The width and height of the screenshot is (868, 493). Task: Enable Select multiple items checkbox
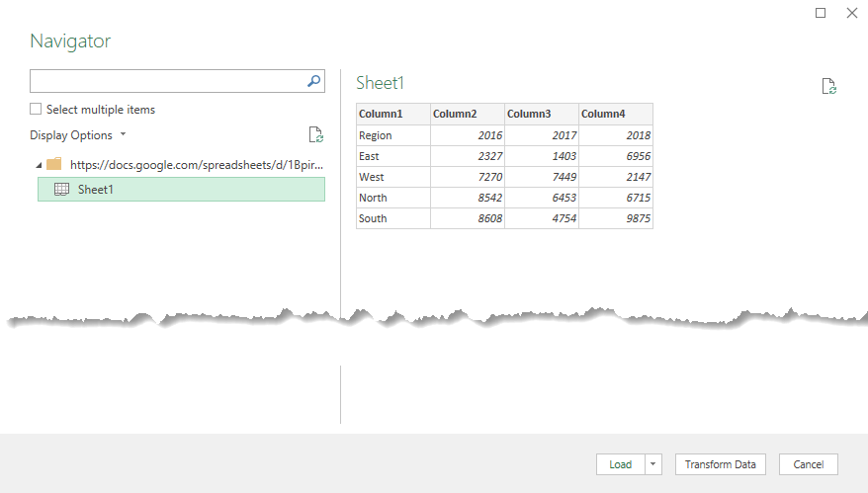tap(36, 109)
